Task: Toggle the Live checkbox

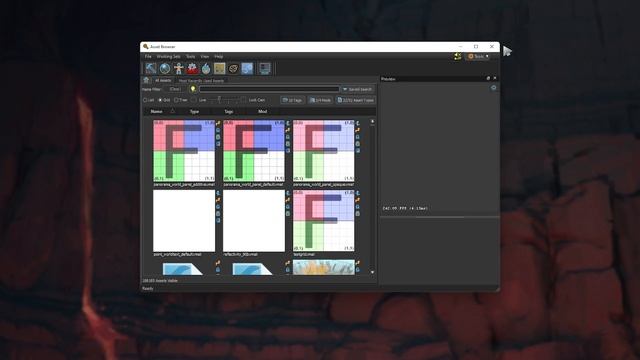Action: point(194,100)
